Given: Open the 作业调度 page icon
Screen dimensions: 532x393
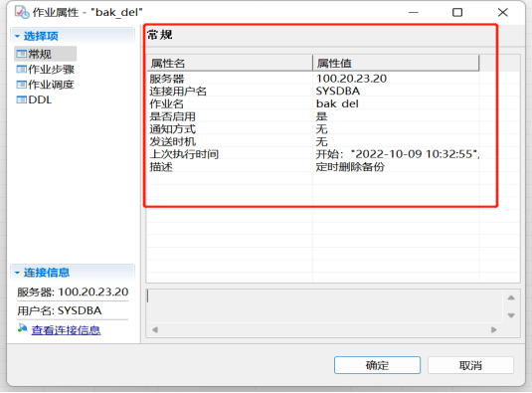Looking at the screenshot, I should point(21,85).
